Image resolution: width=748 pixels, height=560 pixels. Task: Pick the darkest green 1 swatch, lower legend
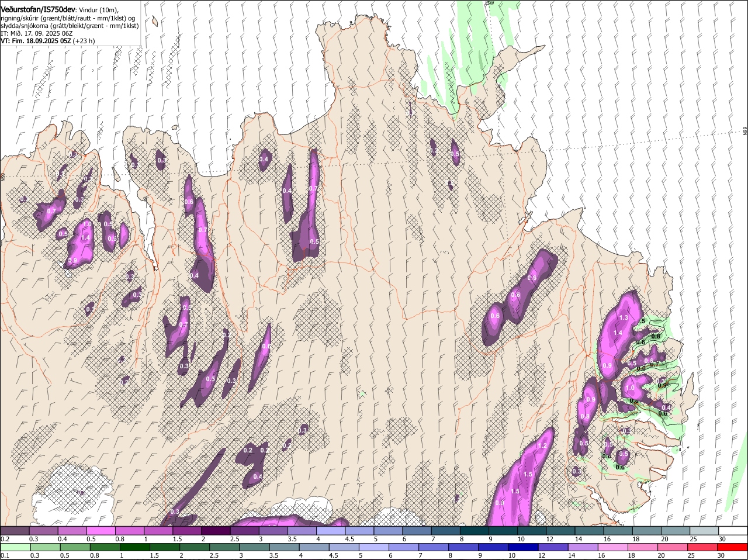pos(134,548)
